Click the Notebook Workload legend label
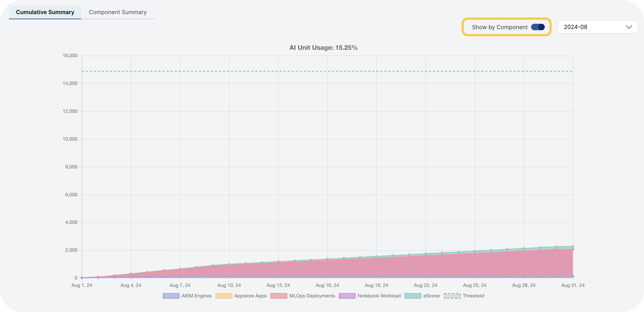The width and height of the screenshot is (644, 312). (380, 296)
